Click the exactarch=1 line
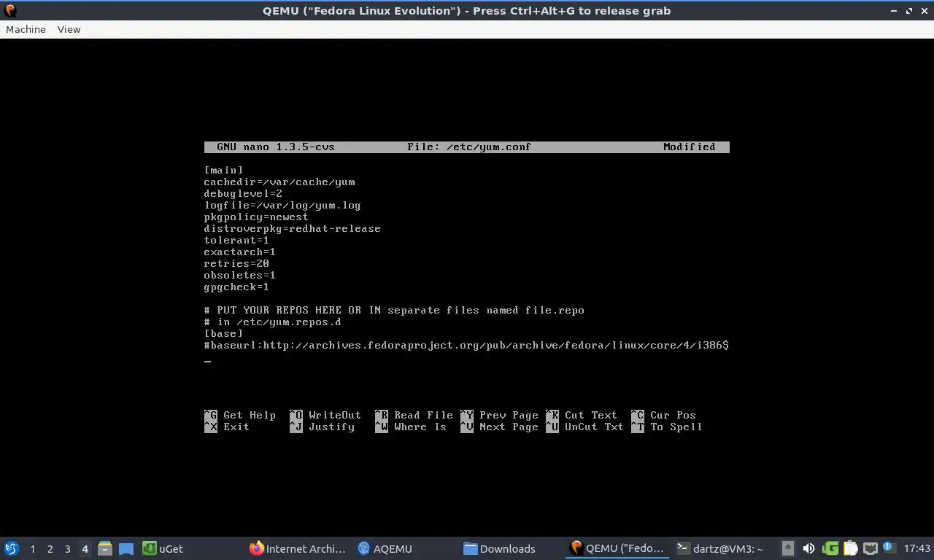The image size is (934, 560). [x=240, y=252]
